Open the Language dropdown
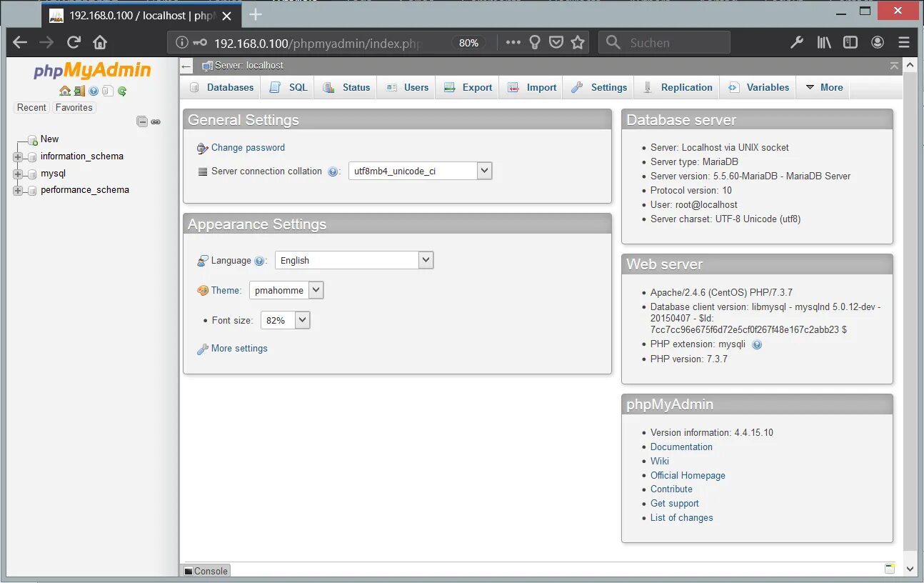Viewport: 924px width, 583px height. point(354,261)
